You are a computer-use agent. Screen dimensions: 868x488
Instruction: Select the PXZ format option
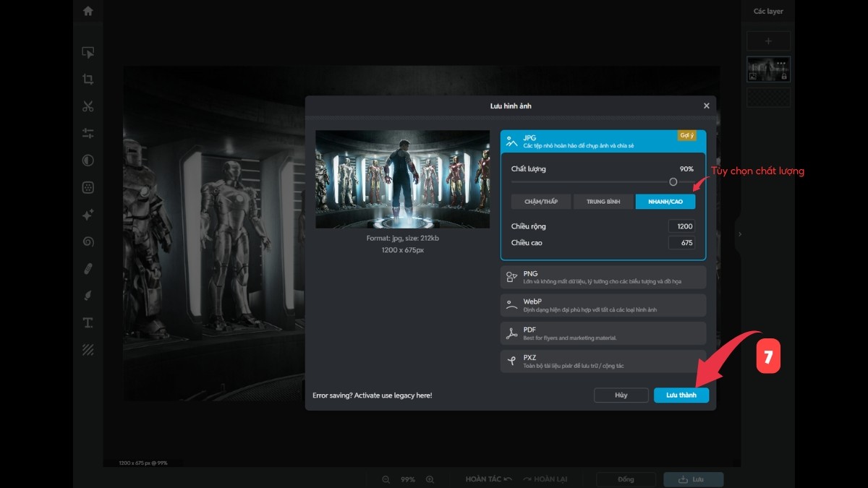tap(603, 361)
